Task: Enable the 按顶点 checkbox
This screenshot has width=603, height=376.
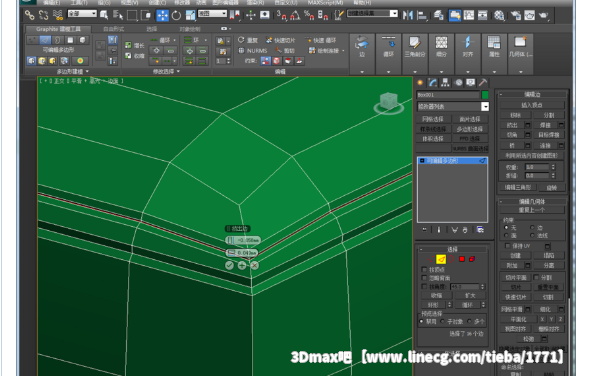Action: (x=424, y=270)
